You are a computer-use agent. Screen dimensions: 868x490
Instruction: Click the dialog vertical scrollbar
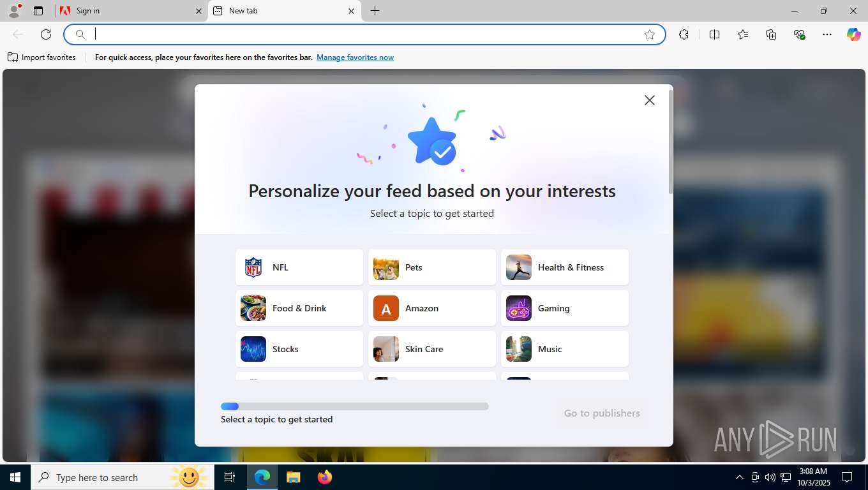click(670, 142)
